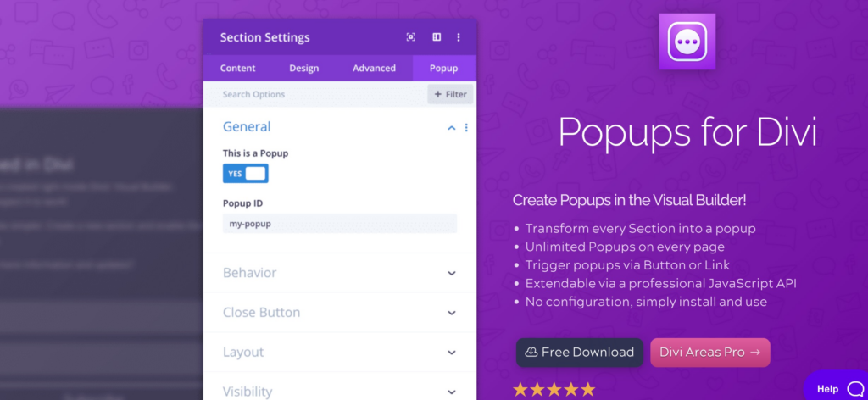Image resolution: width=868 pixels, height=400 pixels.
Task: Click the expand modal fullscreen icon
Action: (410, 37)
